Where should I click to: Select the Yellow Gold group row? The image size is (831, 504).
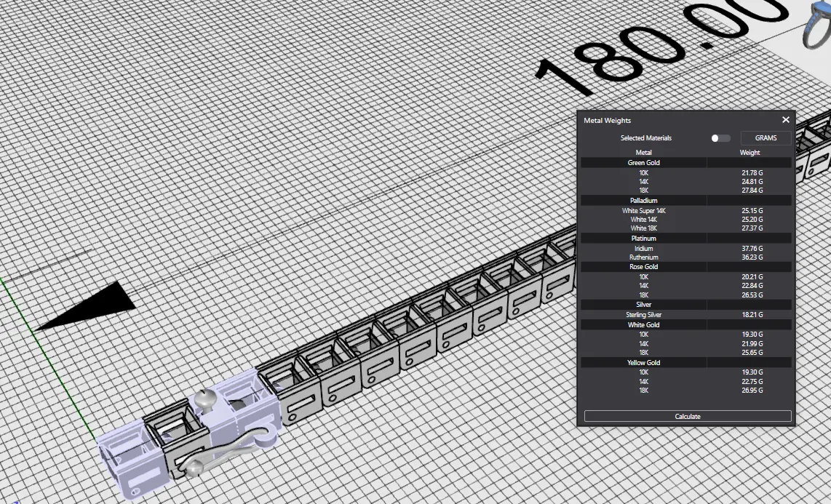643,362
